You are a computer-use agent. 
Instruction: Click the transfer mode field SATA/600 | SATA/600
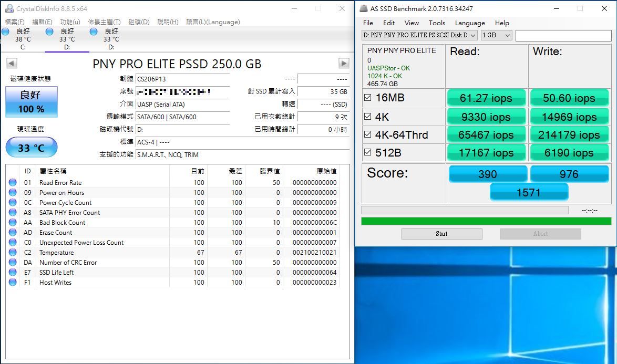[x=182, y=117]
